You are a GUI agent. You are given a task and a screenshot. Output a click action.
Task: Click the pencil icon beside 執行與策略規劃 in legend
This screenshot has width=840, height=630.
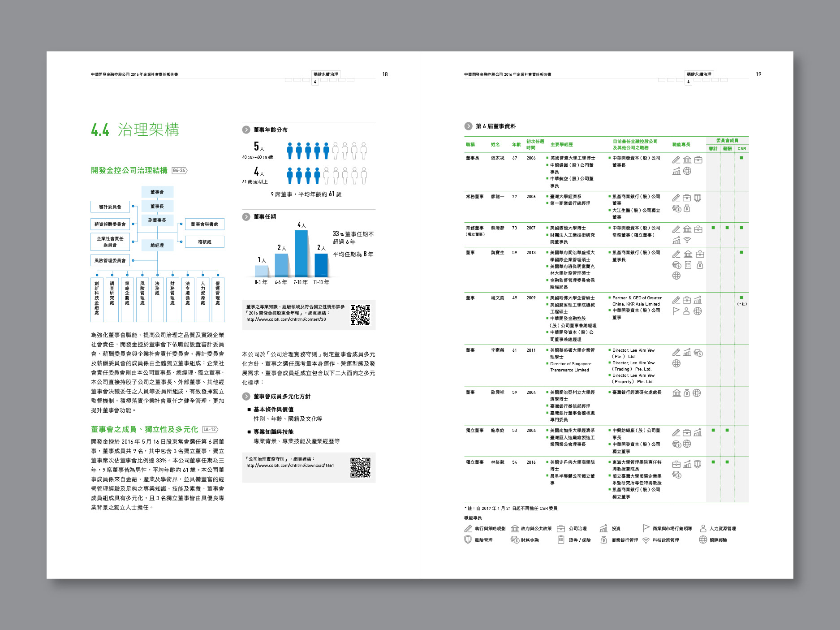coord(468,528)
